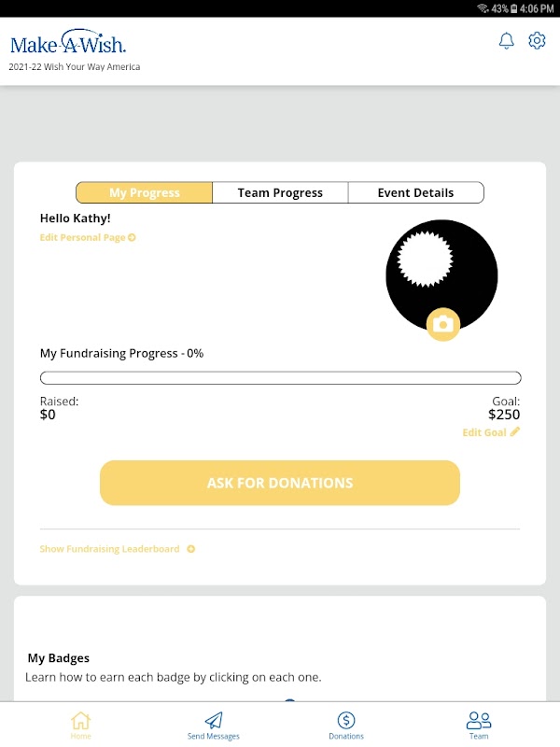The image size is (560, 747).
Task: Open settings gear icon
Action: [537, 40]
